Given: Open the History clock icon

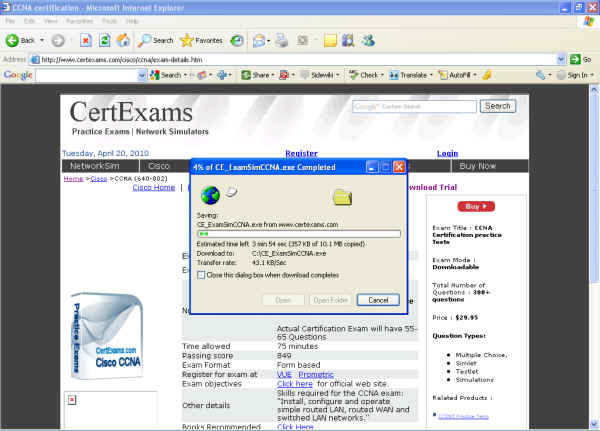Looking at the screenshot, I should [237, 41].
